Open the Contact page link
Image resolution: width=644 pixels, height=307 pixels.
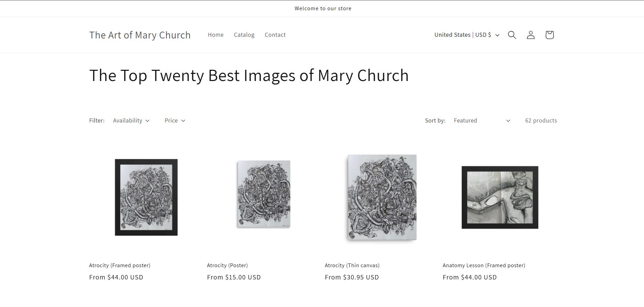[275, 35]
